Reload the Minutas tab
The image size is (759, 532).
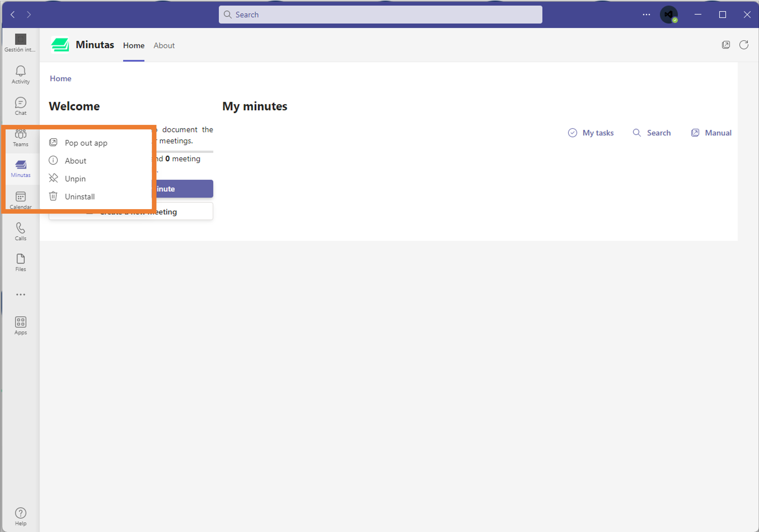744,45
